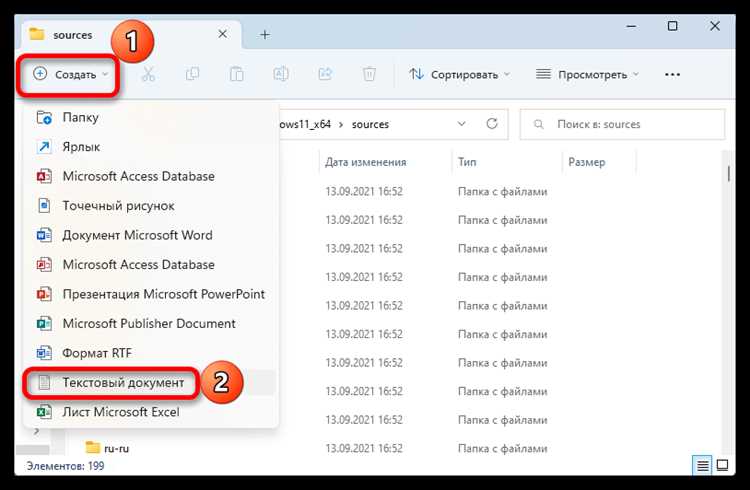
Task: Add a new tab with plus button
Action: [x=265, y=34]
